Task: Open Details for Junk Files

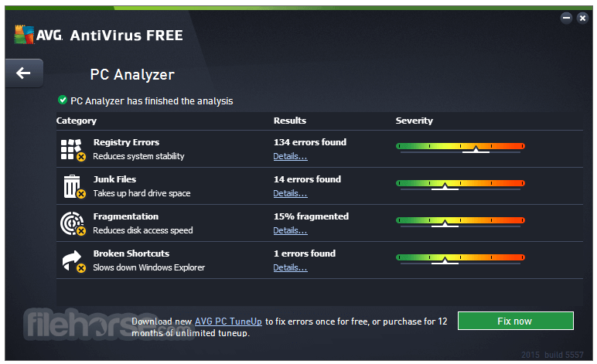Action: pos(290,193)
